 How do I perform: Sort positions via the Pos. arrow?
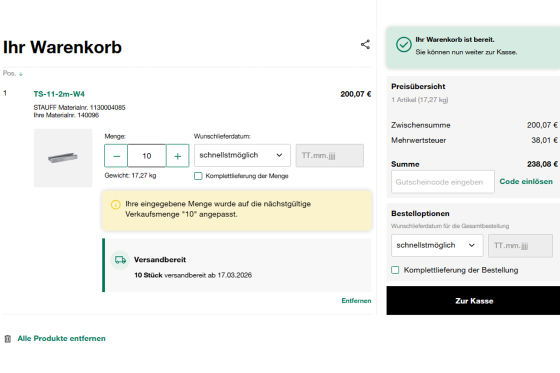click(21, 74)
